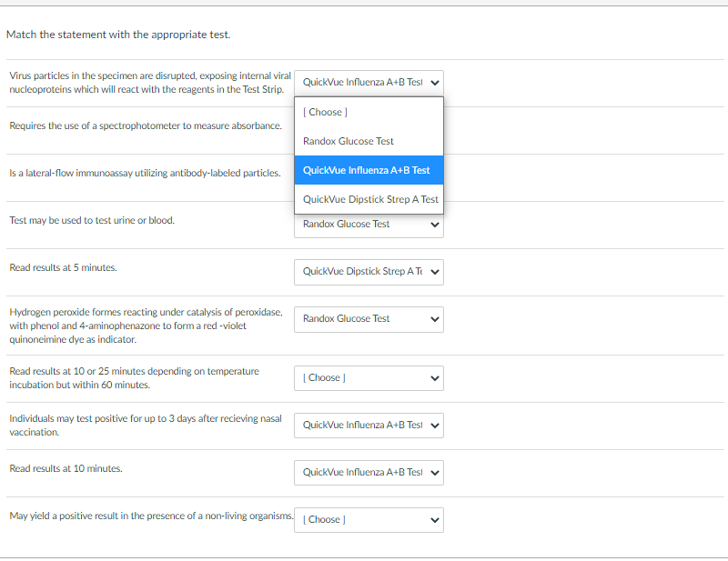728x561 pixels.
Task: Open dropdown for nasal vaccination statement
Action: click(369, 426)
